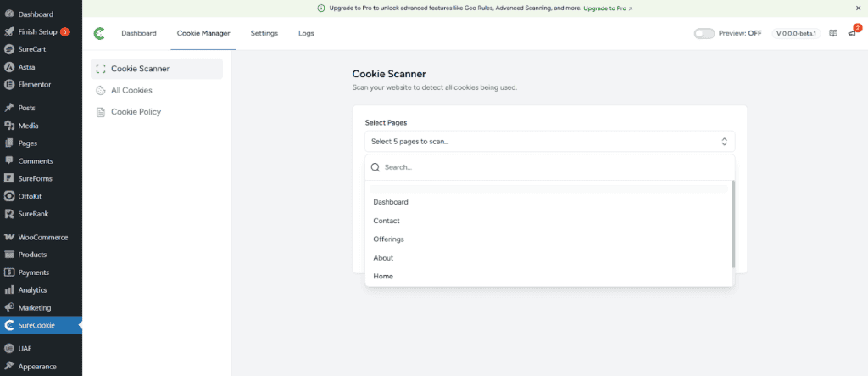Screen dimensions: 868x376
Task: Click the V 0.0.0-beta.1 version badge
Action: click(796, 33)
